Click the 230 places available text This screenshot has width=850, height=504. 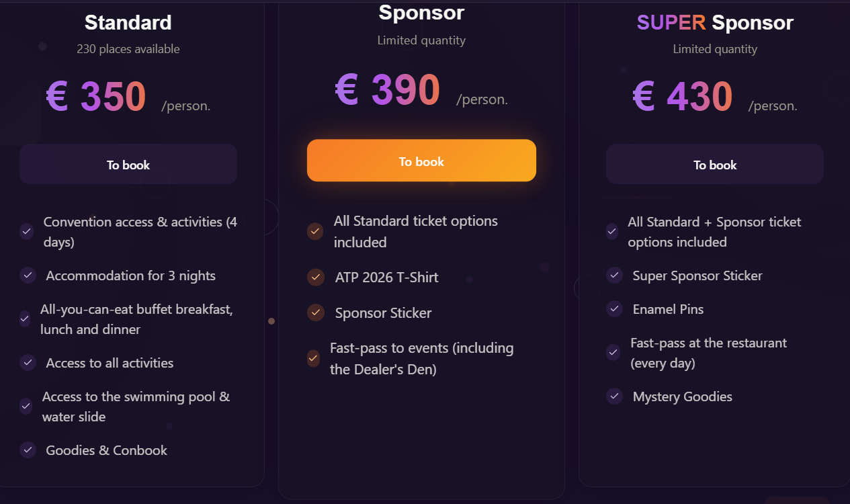tap(128, 49)
